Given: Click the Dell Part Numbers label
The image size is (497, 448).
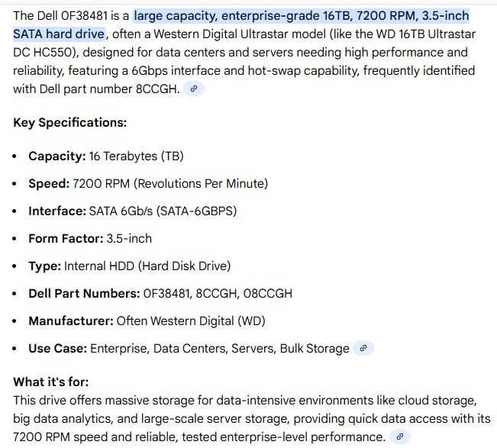Looking at the screenshot, I should click(84, 293).
